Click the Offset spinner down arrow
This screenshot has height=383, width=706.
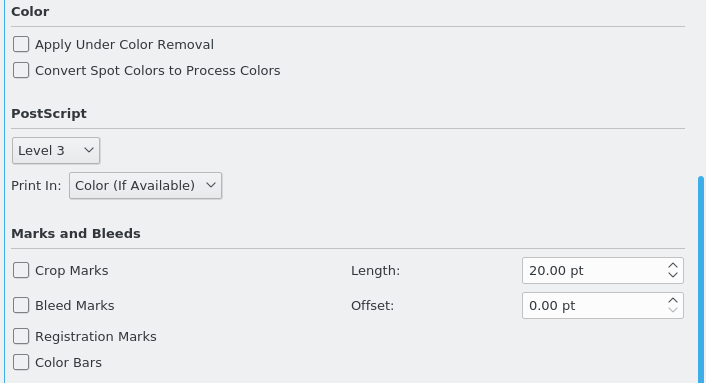coord(673,310)
